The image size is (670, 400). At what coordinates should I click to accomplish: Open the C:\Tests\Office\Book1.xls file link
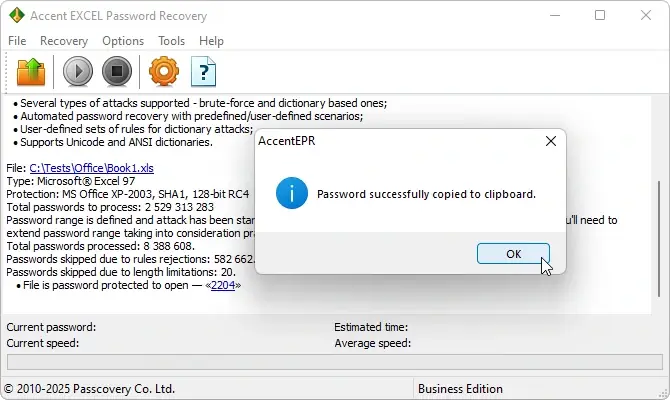coord(91,168)
